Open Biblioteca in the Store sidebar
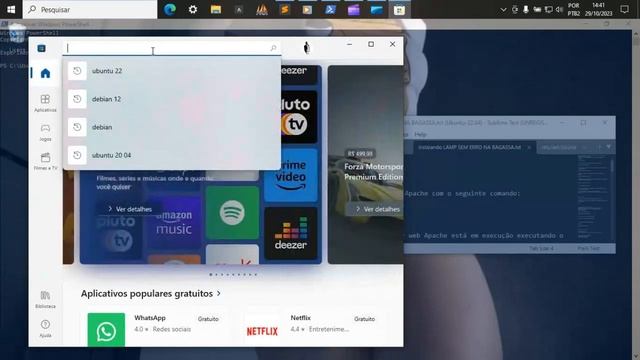 click(x=45, y=299)
